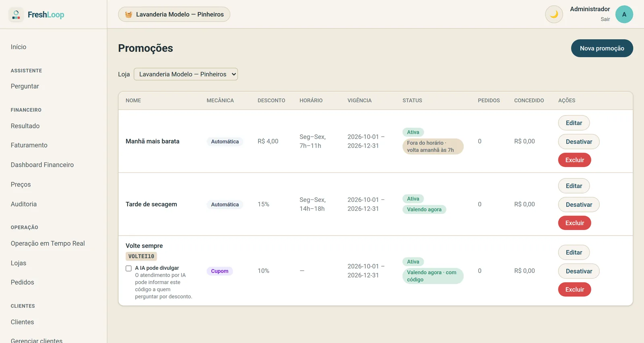
Task: Go to Clientes in the sidebar
Action: pos(23,322)
